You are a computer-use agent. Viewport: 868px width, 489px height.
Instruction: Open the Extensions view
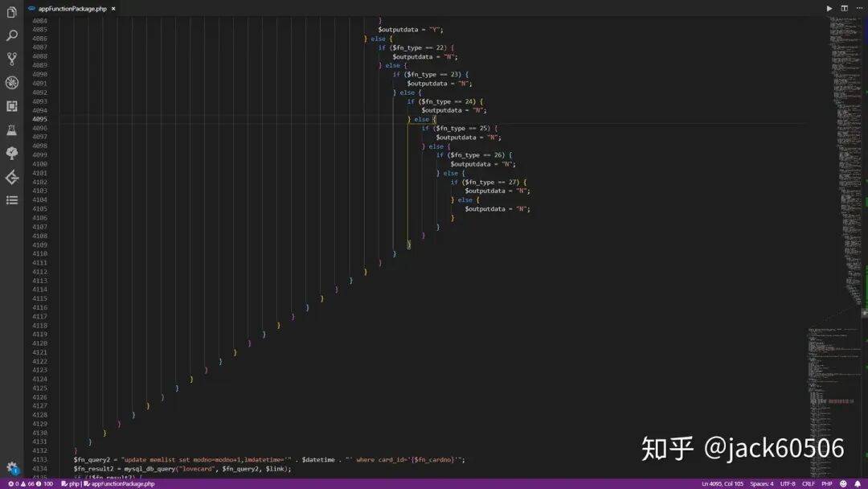(11, 106)
